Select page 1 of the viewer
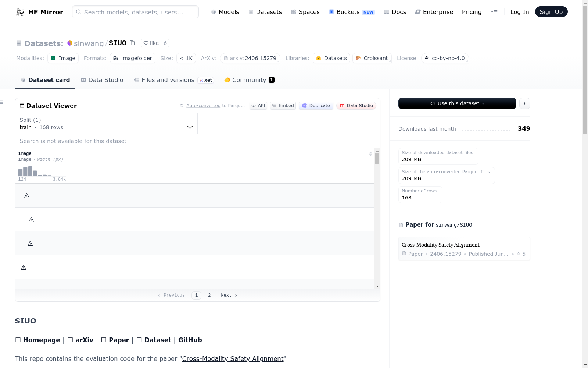The image size is (588, 368). click(196, 295)
